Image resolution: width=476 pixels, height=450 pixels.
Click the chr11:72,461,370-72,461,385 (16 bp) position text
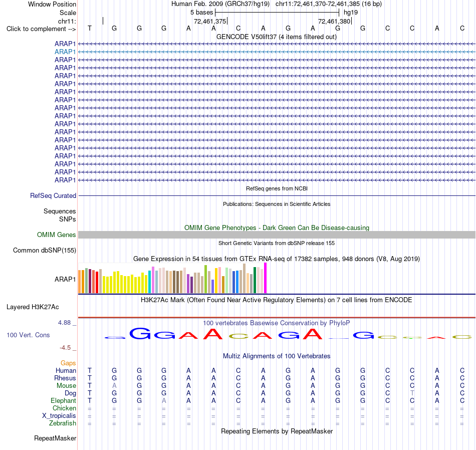point(329,4)
